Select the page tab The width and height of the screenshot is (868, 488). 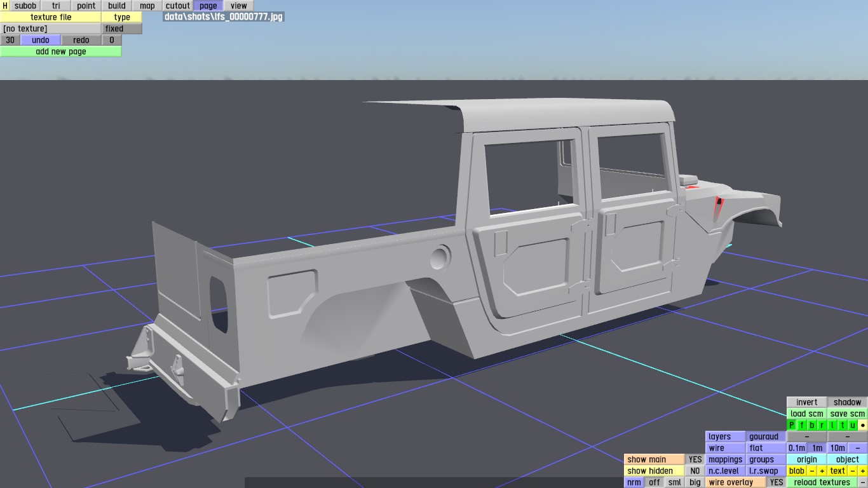pyautogui.click(x=208, y=6)
